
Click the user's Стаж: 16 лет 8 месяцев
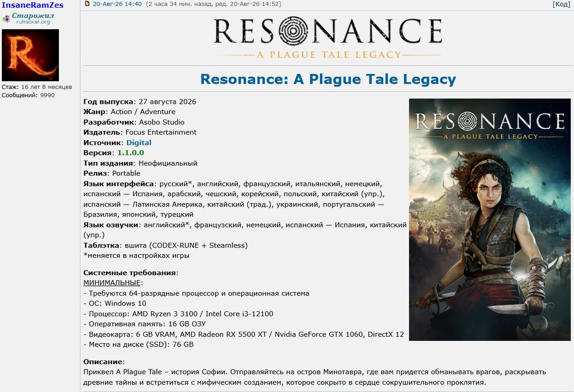click(x=37, y=87)
